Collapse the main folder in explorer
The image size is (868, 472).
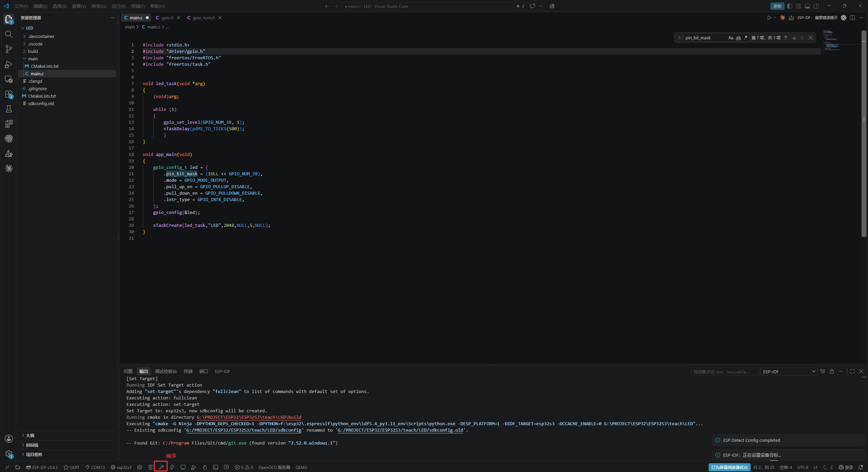67,59
